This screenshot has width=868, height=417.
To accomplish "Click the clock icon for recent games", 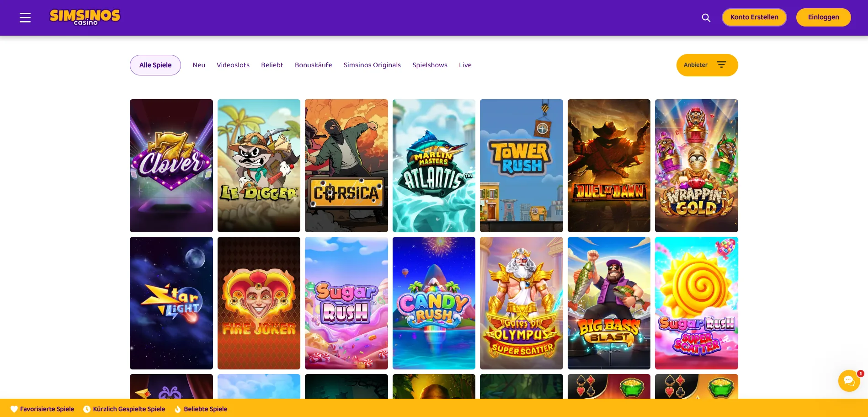I will [x=87, y=409].
